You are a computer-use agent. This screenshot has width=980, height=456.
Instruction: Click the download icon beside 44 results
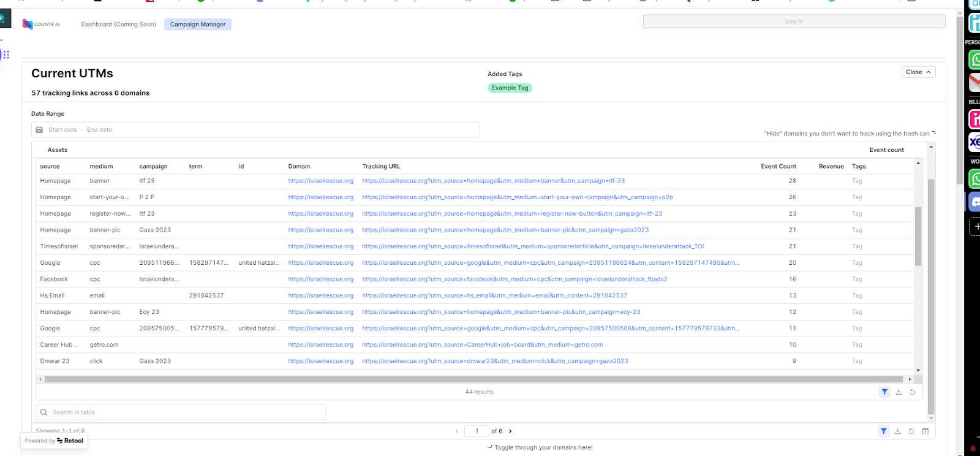click(x=899, y=392)
